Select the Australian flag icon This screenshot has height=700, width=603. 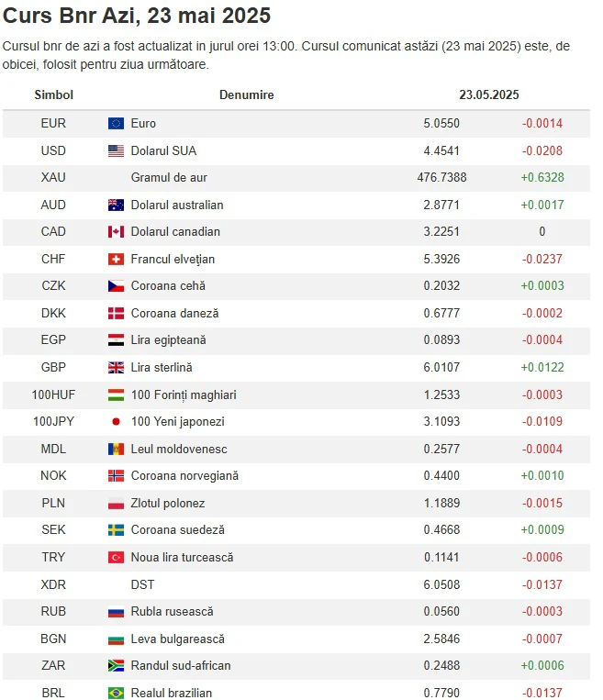(x=116, y=205)
